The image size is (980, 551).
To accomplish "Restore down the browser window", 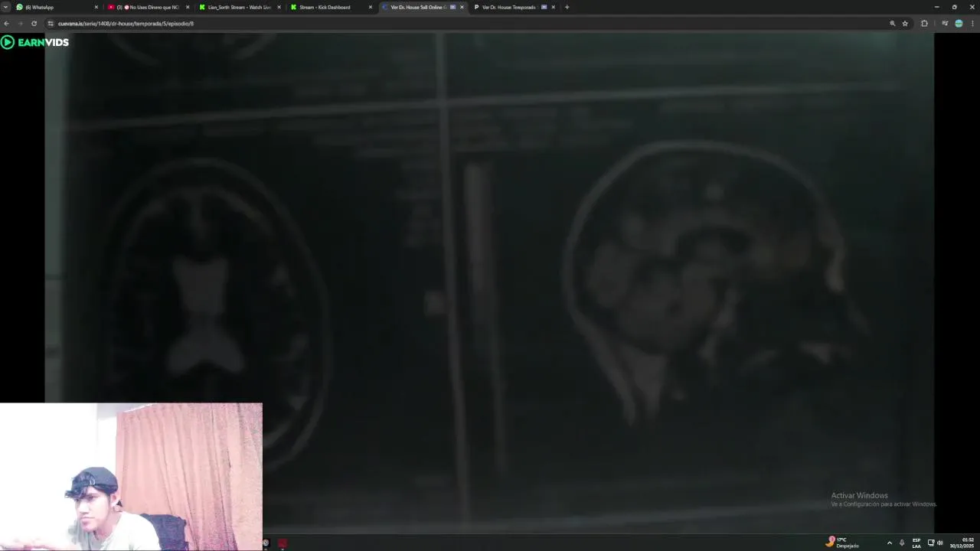I will click(x=954, y=7).
